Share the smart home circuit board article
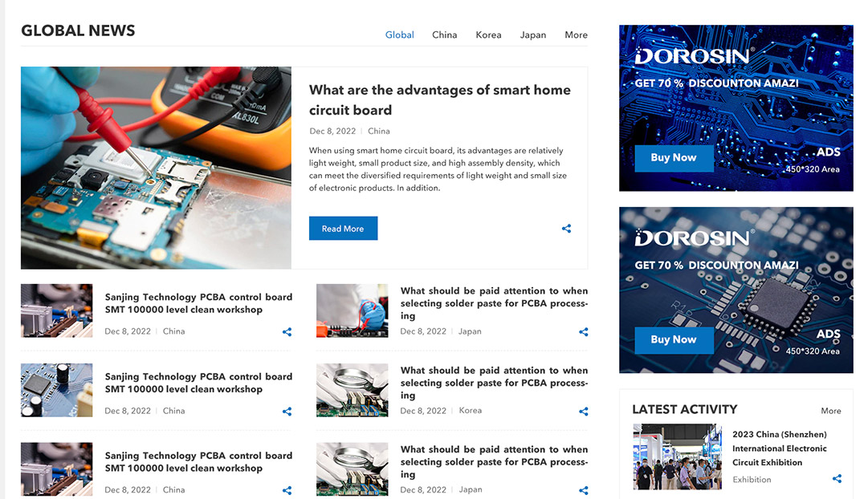The image size is (868, 499). tap(566, 229)
